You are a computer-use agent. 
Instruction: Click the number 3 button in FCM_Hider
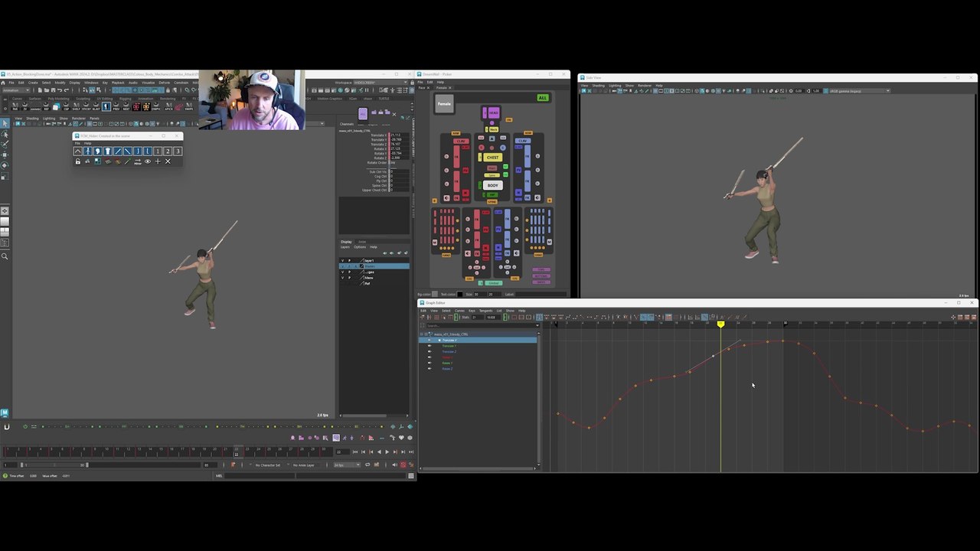pyautogui.click(x=178, y=152)
